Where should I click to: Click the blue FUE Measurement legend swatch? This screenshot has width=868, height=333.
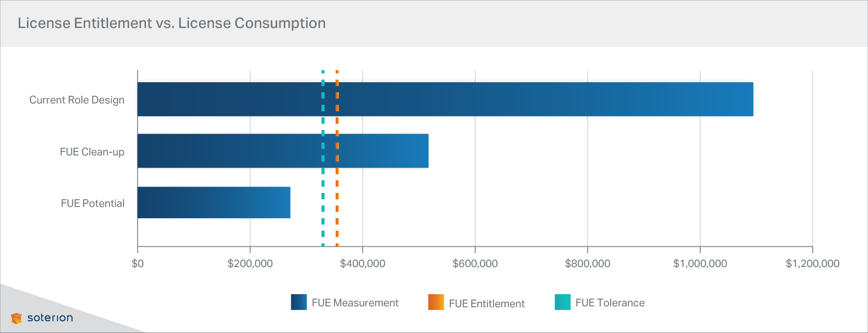click(x=298, y=302)
